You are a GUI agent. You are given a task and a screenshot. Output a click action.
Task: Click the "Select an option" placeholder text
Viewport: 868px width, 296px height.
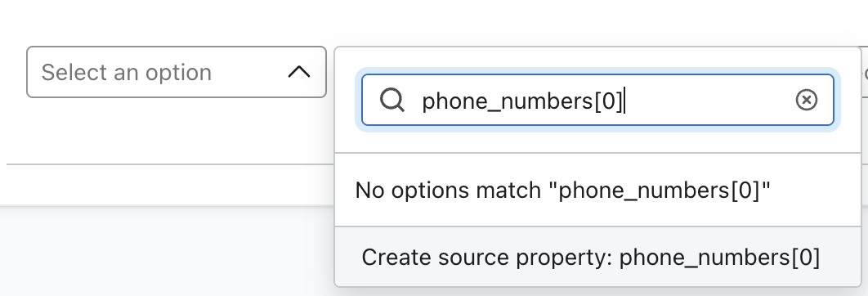click(126, 73)
